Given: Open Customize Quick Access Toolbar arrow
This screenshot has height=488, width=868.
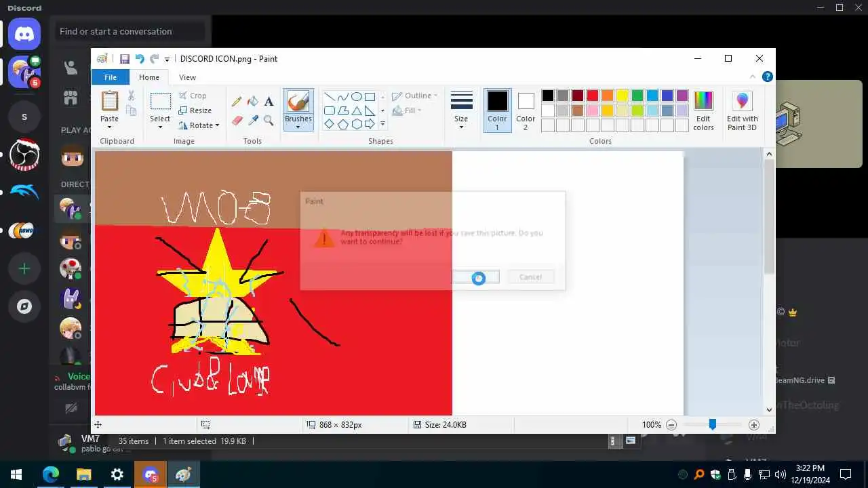Looking at the screenshot, I should tap(167, 60).
